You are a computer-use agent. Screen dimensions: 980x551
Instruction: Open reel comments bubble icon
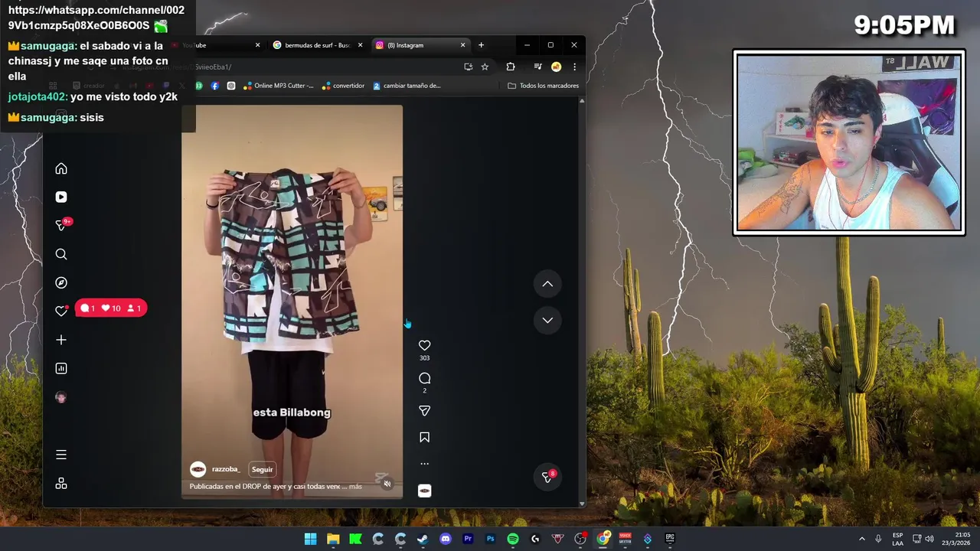(424, 378)
